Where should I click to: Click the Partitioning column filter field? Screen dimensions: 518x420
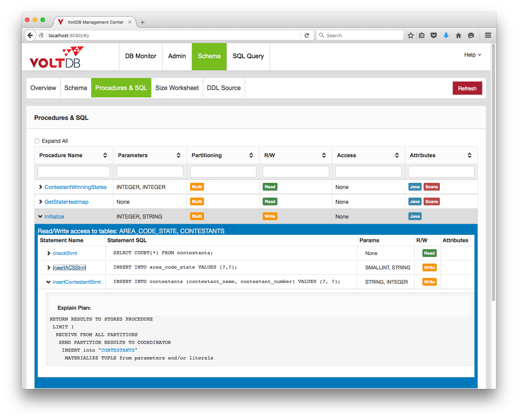[223, 172]
